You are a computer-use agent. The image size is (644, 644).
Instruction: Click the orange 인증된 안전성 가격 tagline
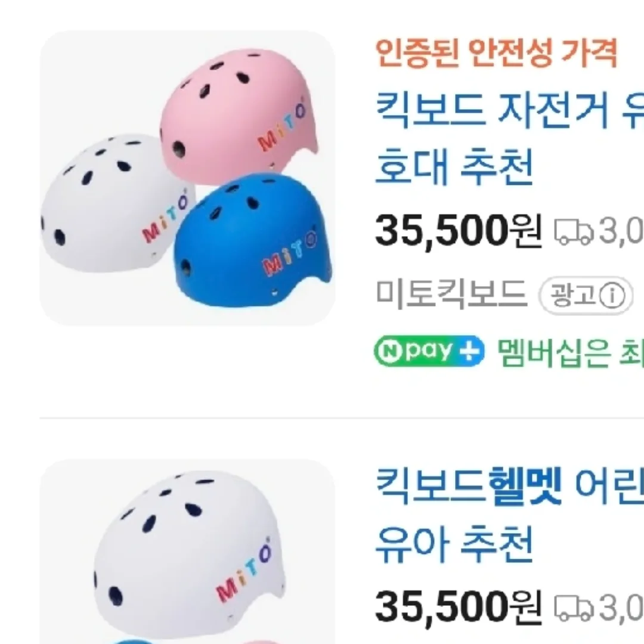pyautogui.click(x=496, y=53)
